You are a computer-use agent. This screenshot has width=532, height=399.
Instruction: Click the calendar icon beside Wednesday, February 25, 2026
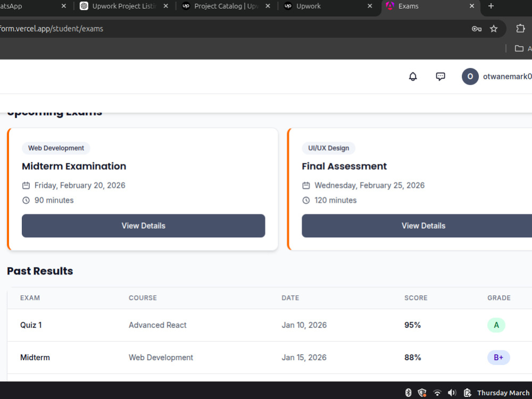click(x=306, y=185)
